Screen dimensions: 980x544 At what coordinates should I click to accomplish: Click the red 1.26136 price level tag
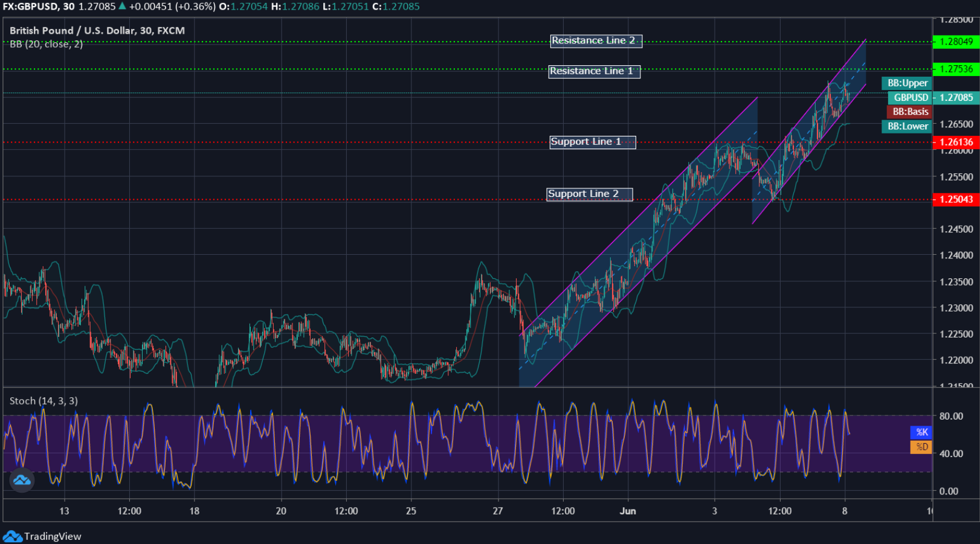coord(956,141)
